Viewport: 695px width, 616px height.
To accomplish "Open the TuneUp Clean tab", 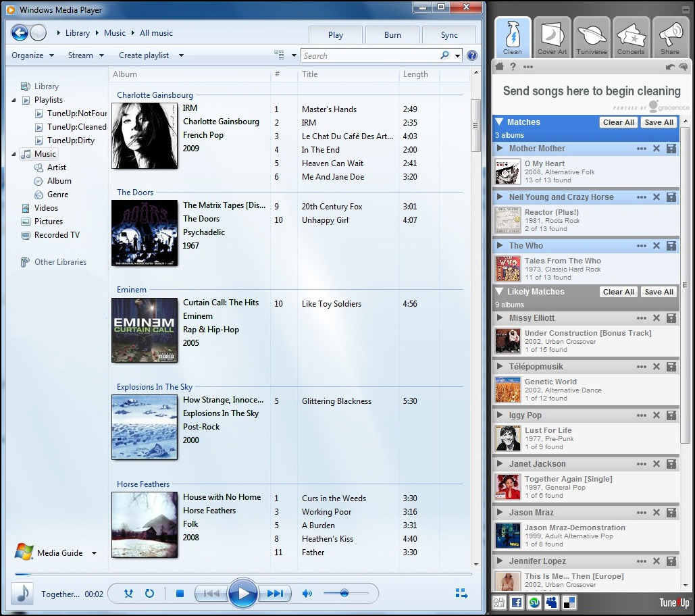I will 513,38.
